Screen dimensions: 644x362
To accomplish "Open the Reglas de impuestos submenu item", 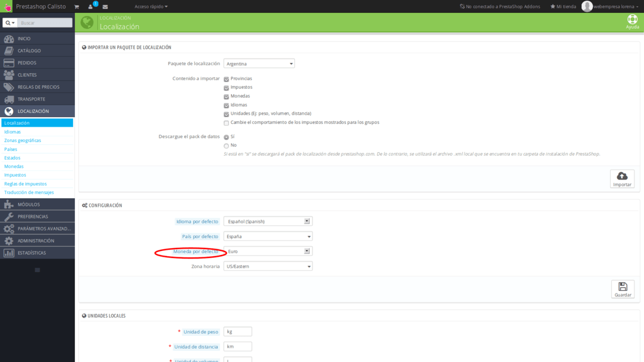I will 25,184.
